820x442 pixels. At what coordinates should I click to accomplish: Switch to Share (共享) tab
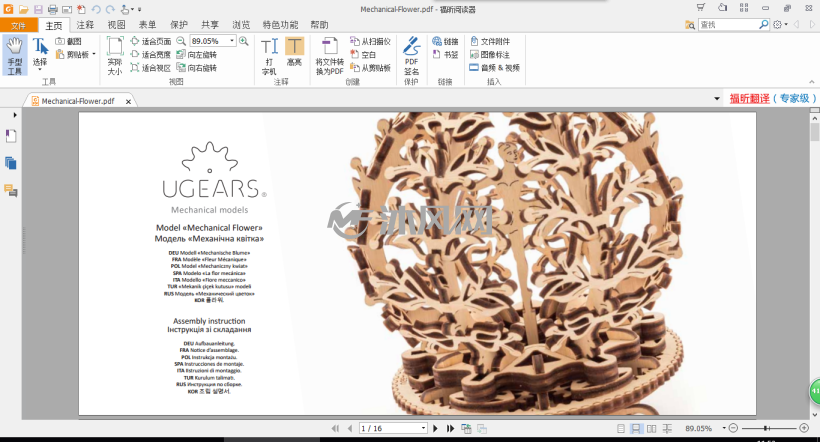[210, 25]
